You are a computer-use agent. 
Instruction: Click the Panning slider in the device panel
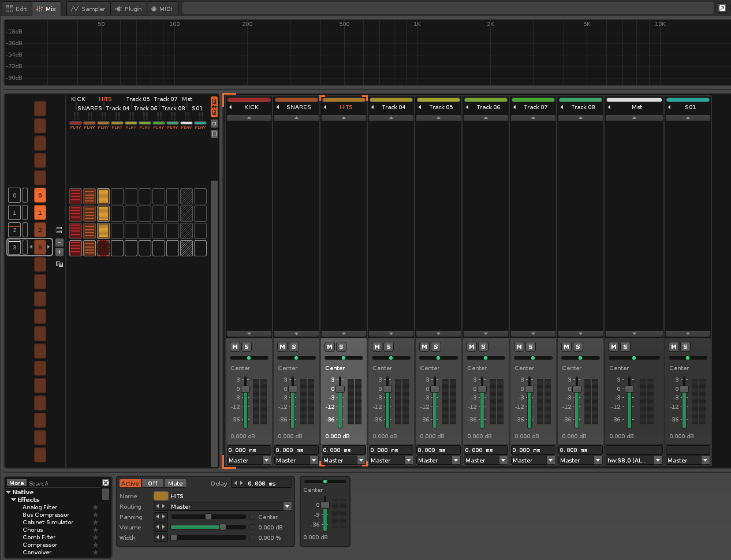208,517
